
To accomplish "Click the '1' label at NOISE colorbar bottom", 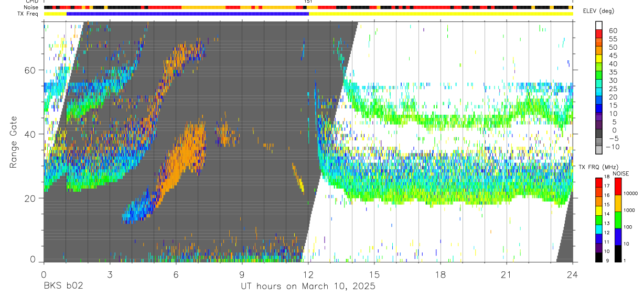I will [625, 260].
